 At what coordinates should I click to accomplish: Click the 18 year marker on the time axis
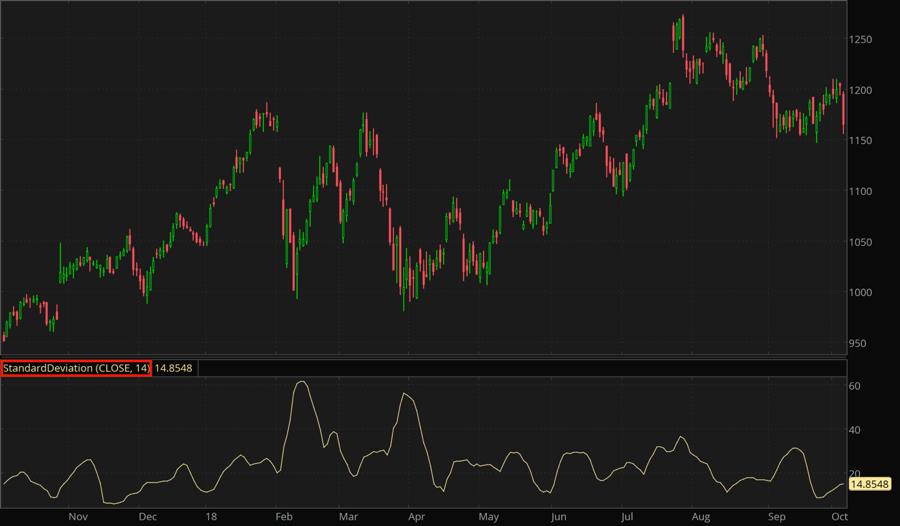[211, 517]
